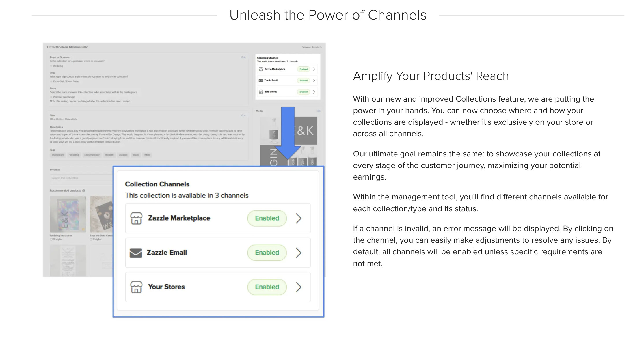Click the Ultra Modern Minimalistic collection header
This screenshot has width=644, height=340.
(x=67, y=47)
